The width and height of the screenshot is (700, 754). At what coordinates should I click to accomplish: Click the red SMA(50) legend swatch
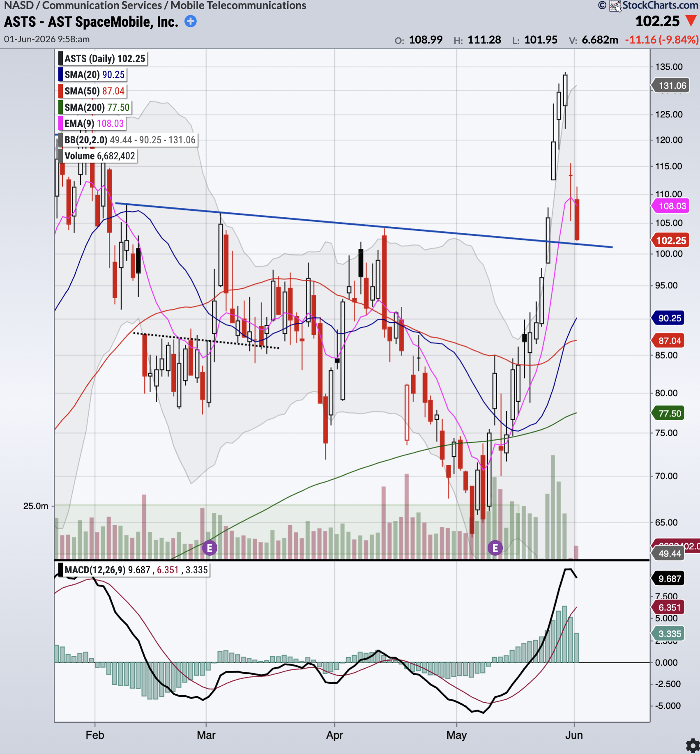60,91
